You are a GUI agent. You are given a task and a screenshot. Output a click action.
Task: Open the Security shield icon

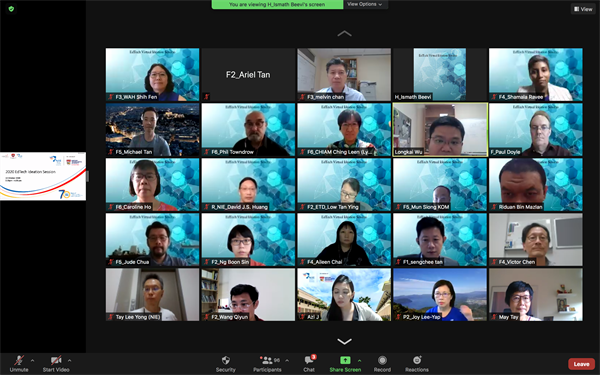(226, 360)
